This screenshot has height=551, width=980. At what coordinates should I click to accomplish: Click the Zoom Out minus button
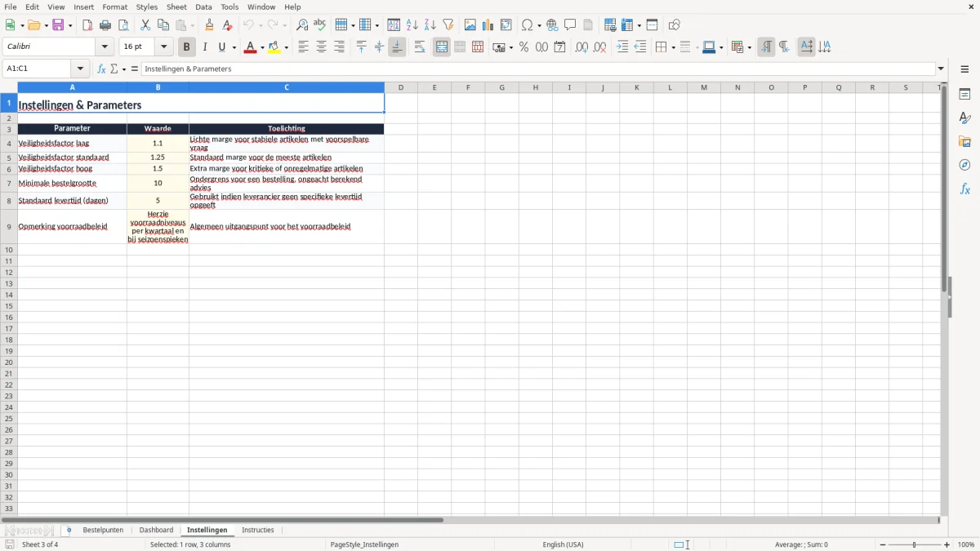883,544
